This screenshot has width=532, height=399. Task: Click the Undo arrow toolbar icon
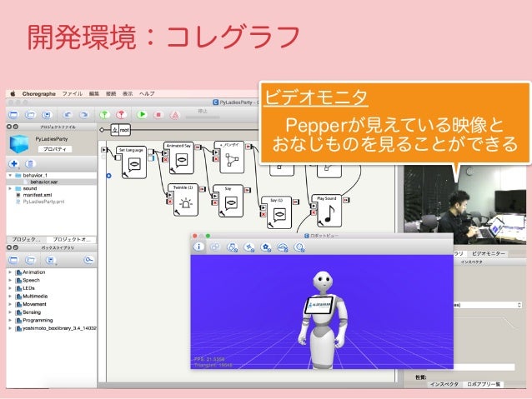(x=68, y=115)
